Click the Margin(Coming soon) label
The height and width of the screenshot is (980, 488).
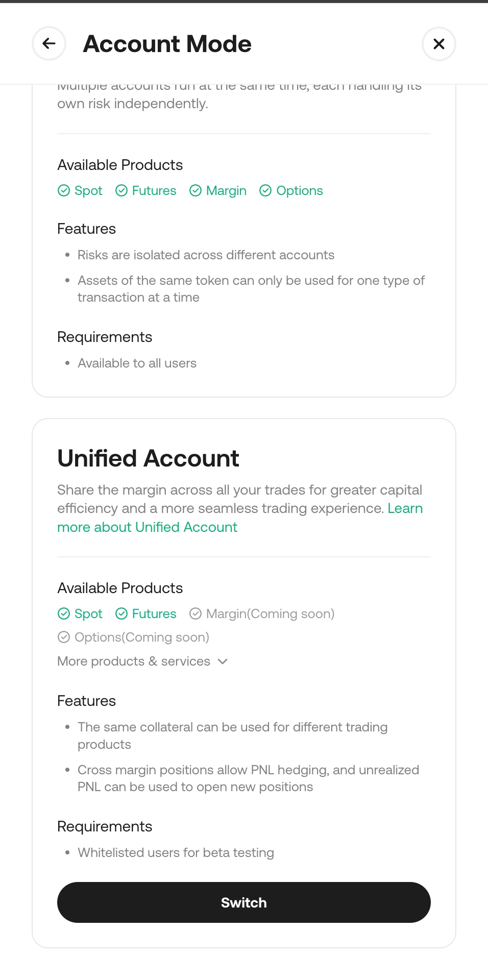click(270, 614)
